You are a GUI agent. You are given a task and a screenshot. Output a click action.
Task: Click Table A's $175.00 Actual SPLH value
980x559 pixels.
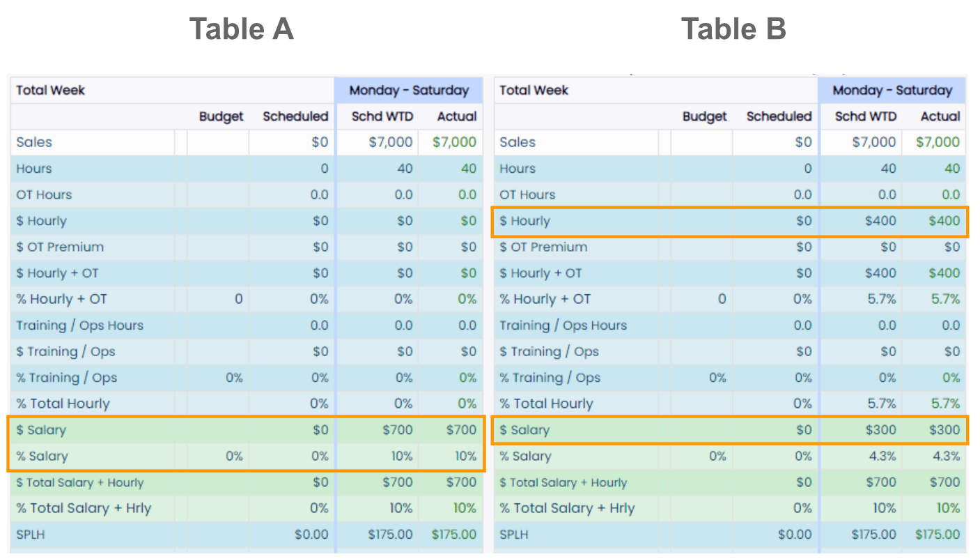click(x=454, y=535)
